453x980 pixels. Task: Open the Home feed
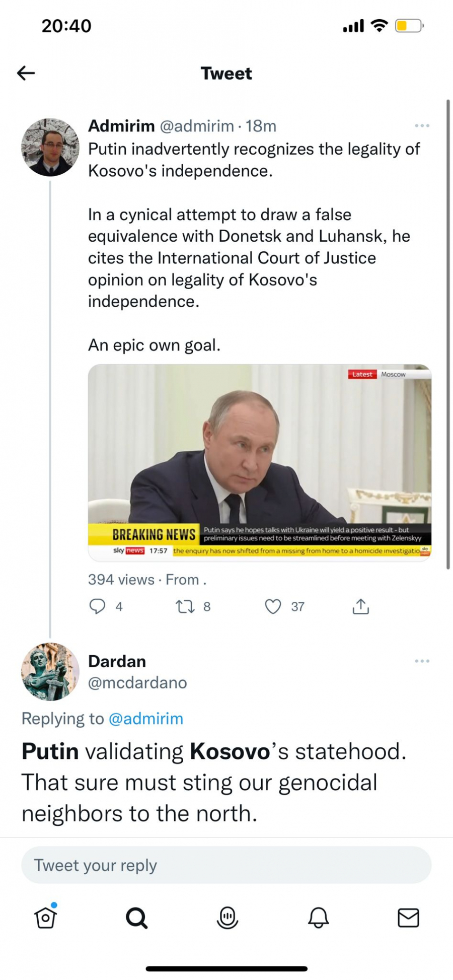coord(45,918)
